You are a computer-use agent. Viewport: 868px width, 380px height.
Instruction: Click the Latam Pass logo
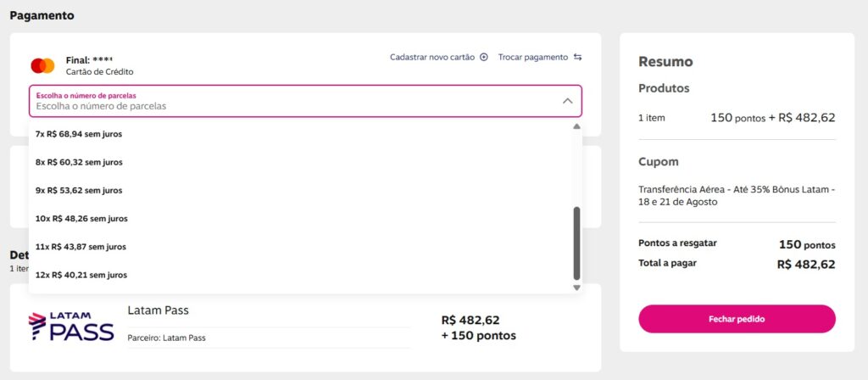[x=71, y=327]
